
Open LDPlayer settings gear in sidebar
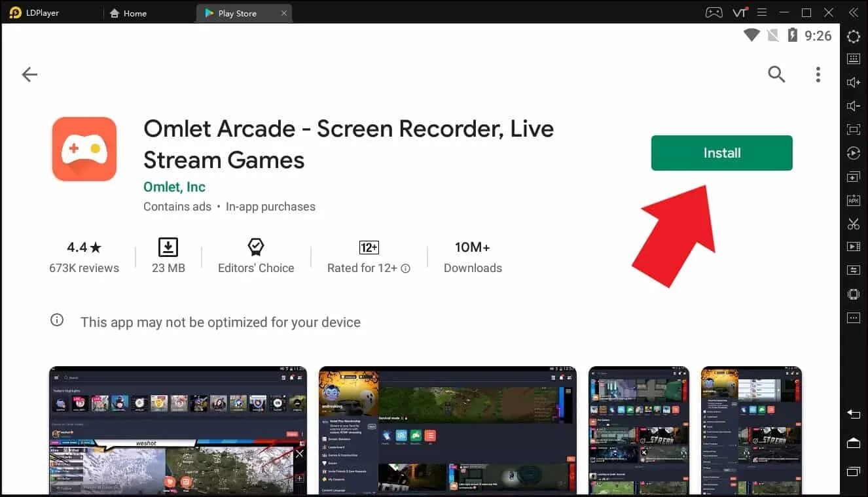pyautogui.click(x=854, y=37)
